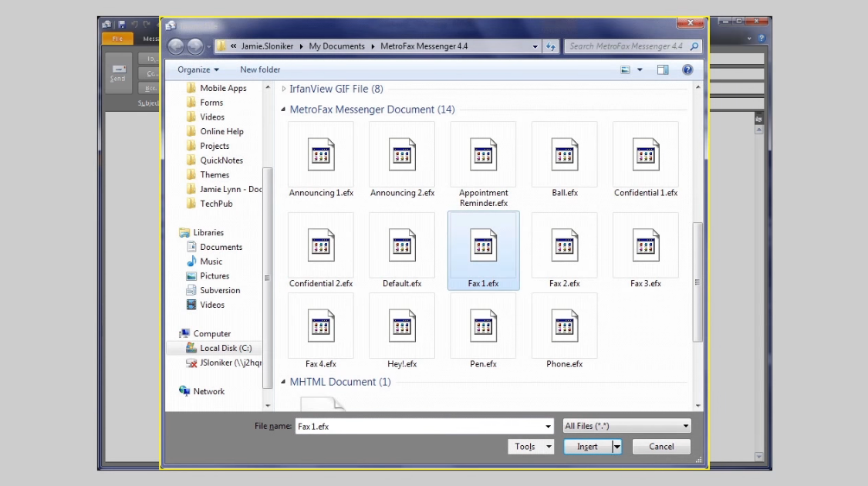Select the Confidential 1.efx file icon
Image resolution: width=868 pixels, height=486 pixels.
click(x=646, y=155)
